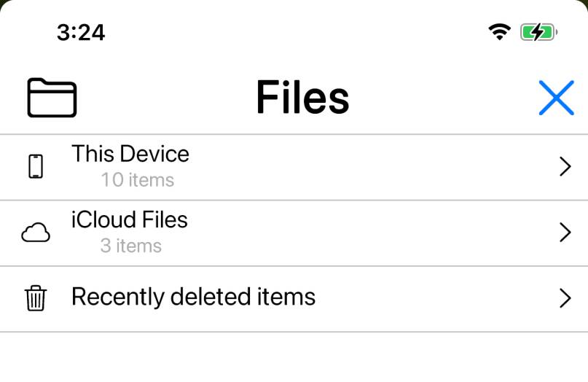
Task: Tap the Files title in the header
Action: pos(302,98)
